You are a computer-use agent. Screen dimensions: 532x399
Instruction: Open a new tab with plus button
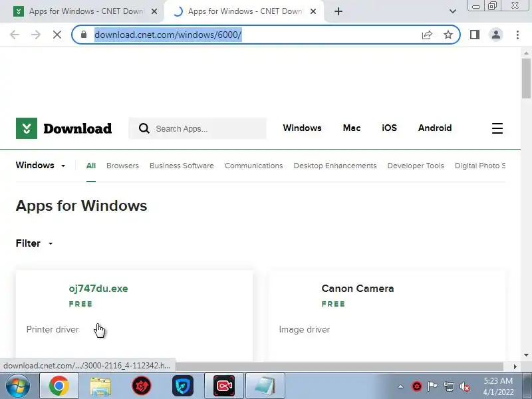coord(338,11)
